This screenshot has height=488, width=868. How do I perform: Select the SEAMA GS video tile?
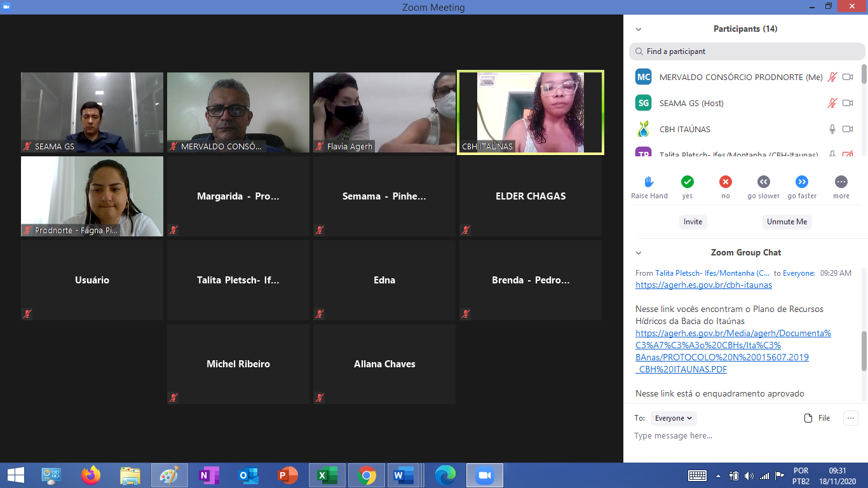92,112
